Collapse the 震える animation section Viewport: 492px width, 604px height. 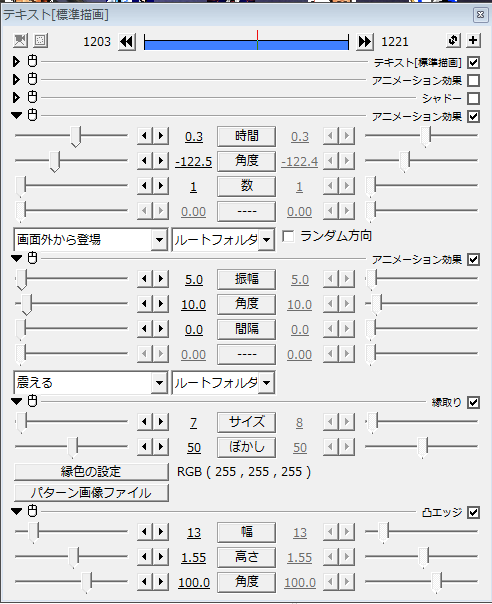[x=17, y=258]
